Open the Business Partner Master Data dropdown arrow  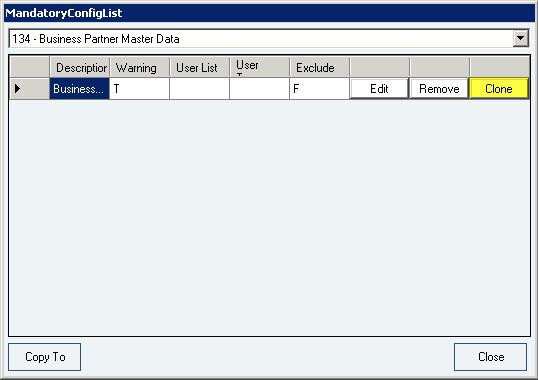(x=521, y=38)
